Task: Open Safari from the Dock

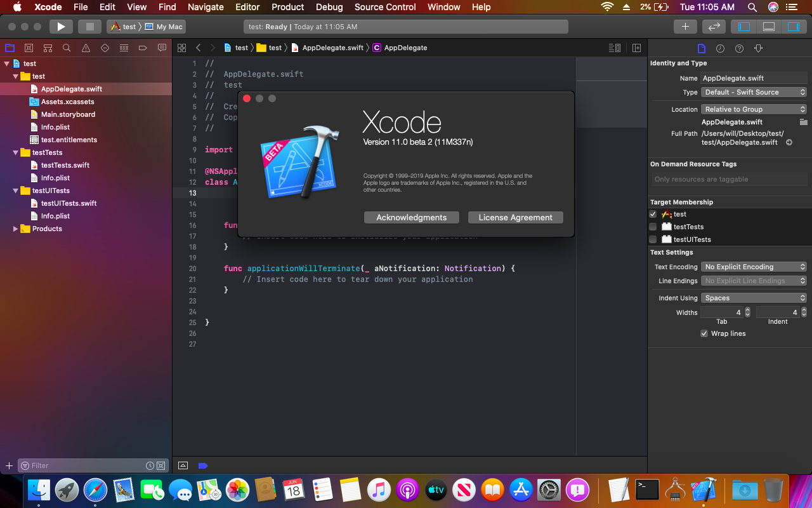Action: click(x=95, y=490)
